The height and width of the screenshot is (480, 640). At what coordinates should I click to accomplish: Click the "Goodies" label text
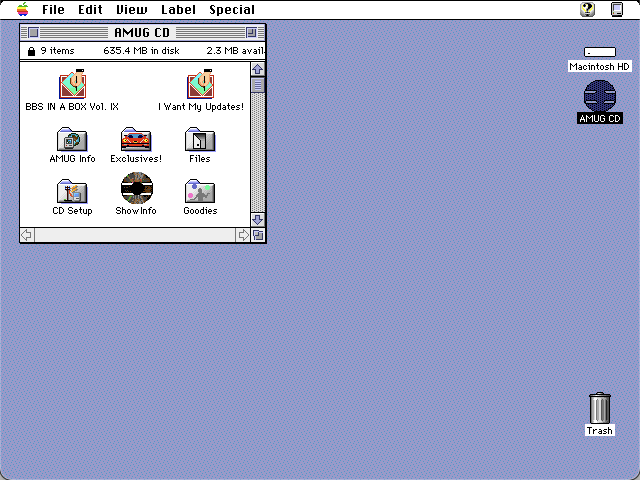(200, 211)
